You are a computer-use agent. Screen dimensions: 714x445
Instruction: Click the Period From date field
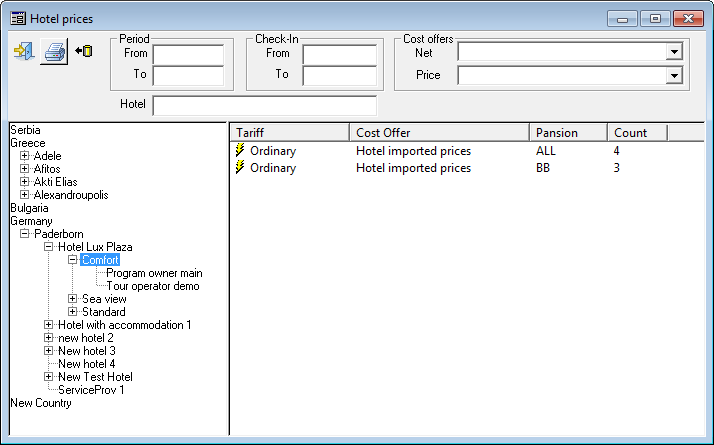(x=188, y=54)
